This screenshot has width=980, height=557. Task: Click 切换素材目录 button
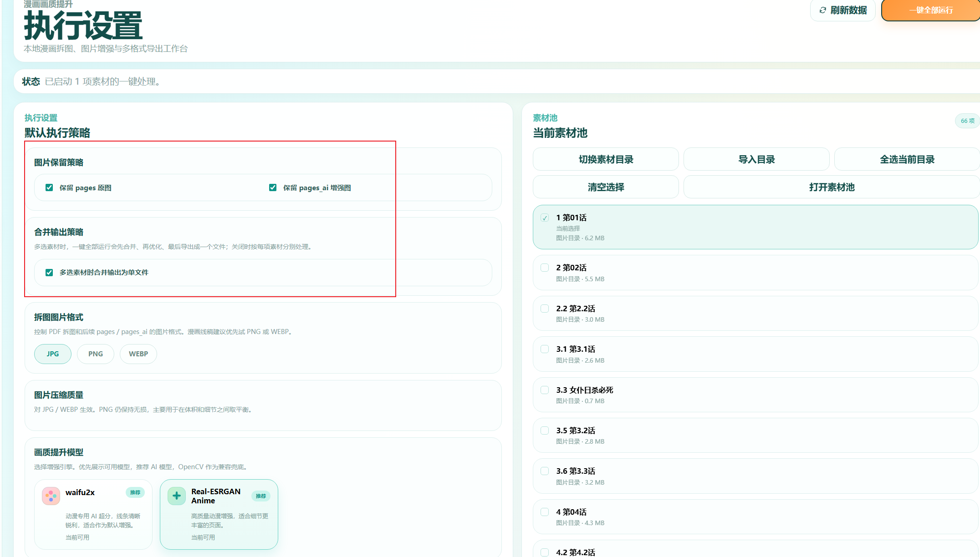(x=606, y=159)
